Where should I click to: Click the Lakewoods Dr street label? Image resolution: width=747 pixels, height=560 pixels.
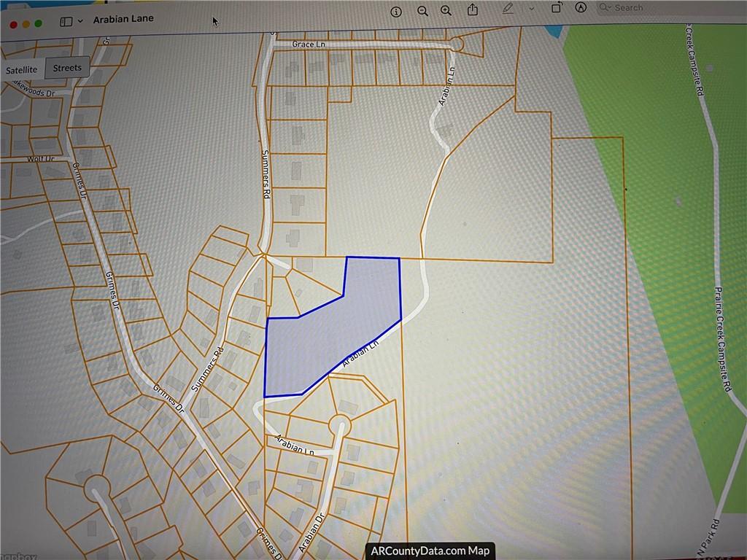pos(34,88)
